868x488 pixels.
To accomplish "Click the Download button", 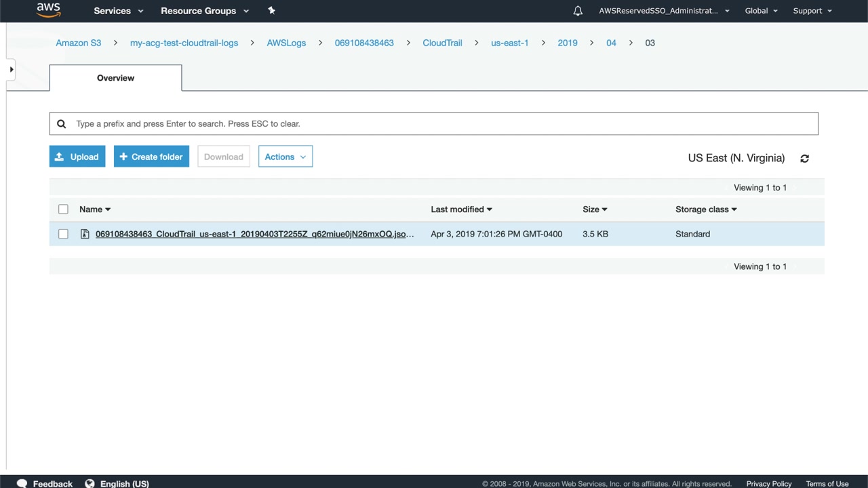I will [224, 157].
